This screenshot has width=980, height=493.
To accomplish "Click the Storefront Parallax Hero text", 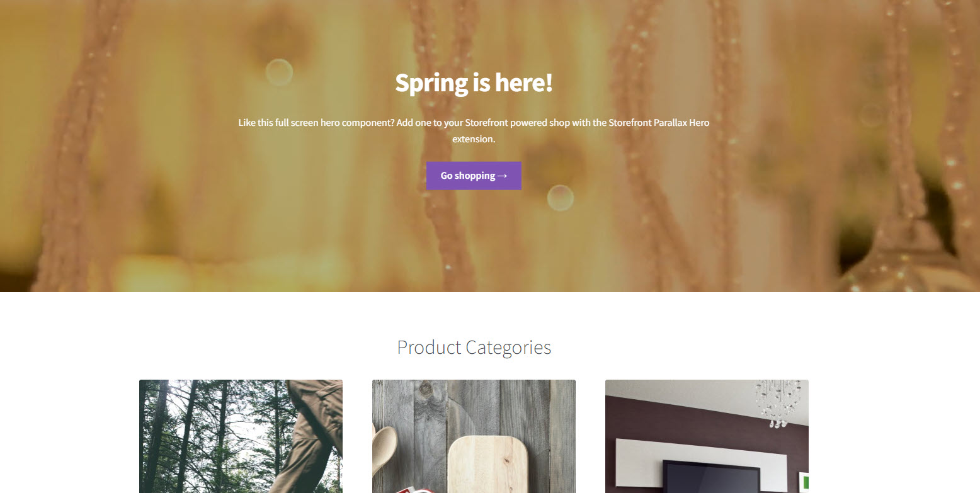I will click(x=659, y=123).
